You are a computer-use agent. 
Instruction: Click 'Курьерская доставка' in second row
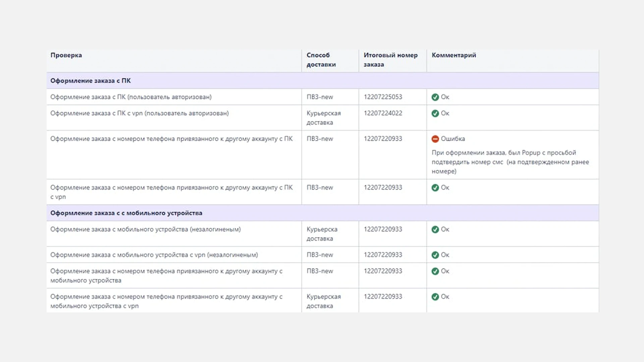[x=323, y=118]
